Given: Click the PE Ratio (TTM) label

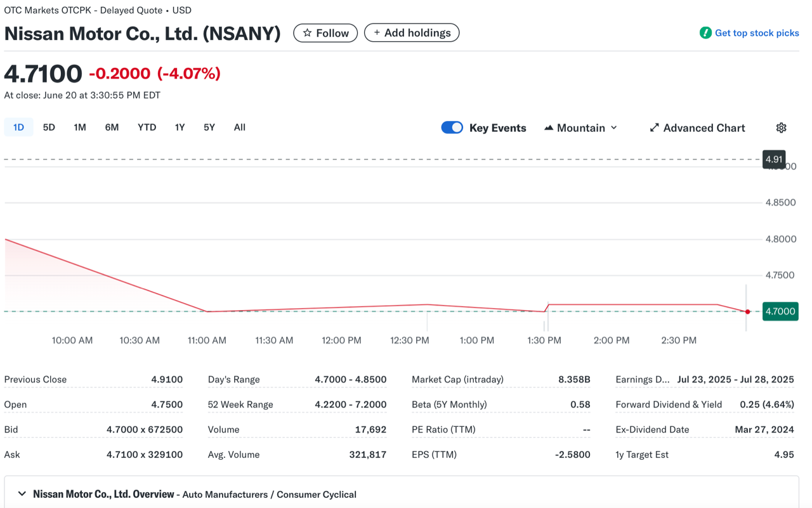Looking at the screenshot, I should coord(443,429).
